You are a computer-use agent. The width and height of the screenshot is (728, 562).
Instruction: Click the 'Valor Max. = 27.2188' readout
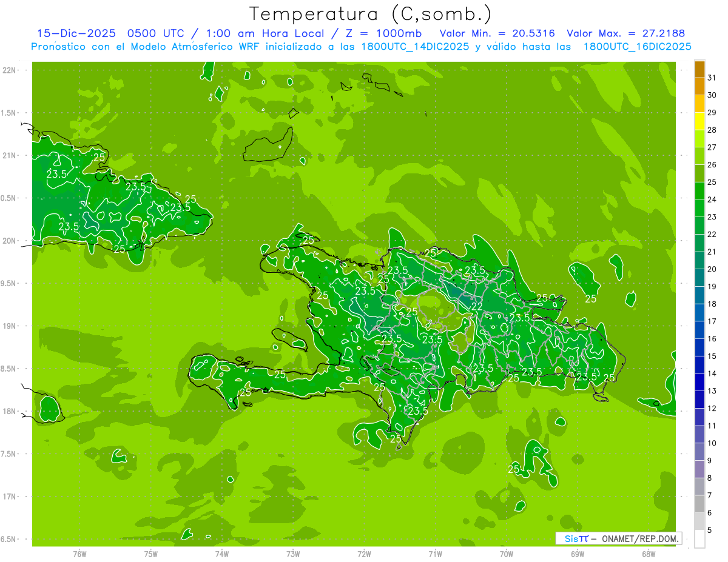[625, 34]
